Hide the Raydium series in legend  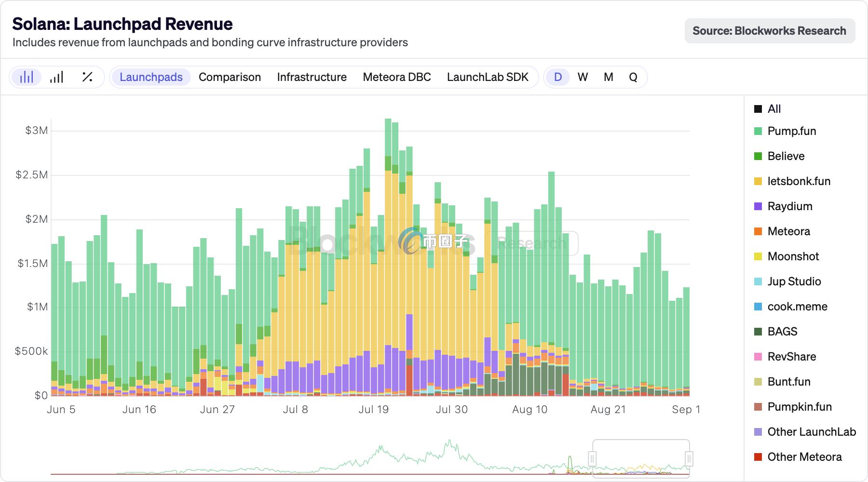[x=789, y=206]
